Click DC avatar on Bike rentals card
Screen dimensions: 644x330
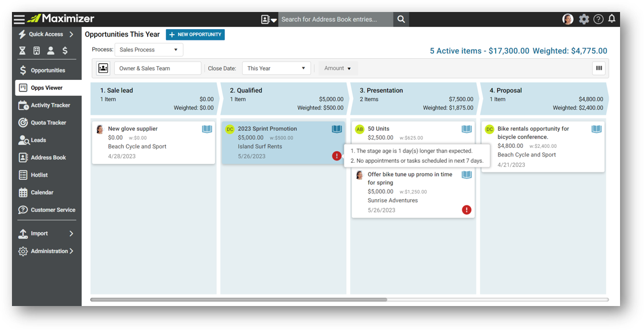(489, 129)
